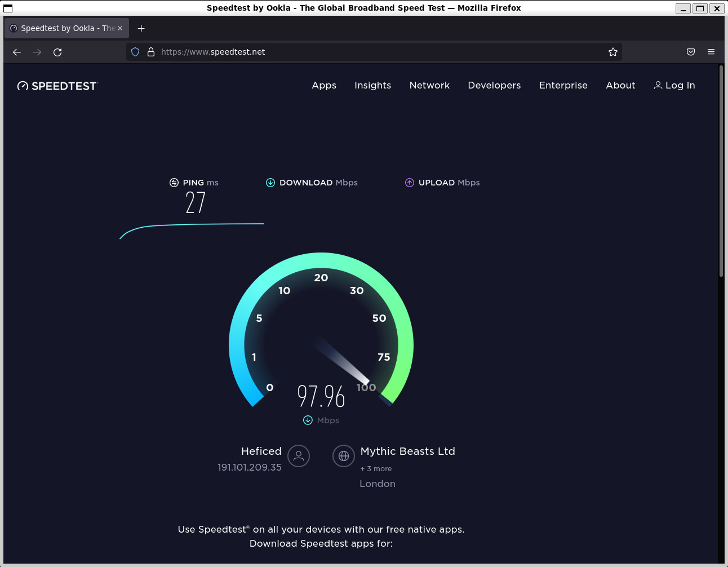Click the page vertical scrollbar
The width and height of the screenshot is (728, 567).
(721, 171)
